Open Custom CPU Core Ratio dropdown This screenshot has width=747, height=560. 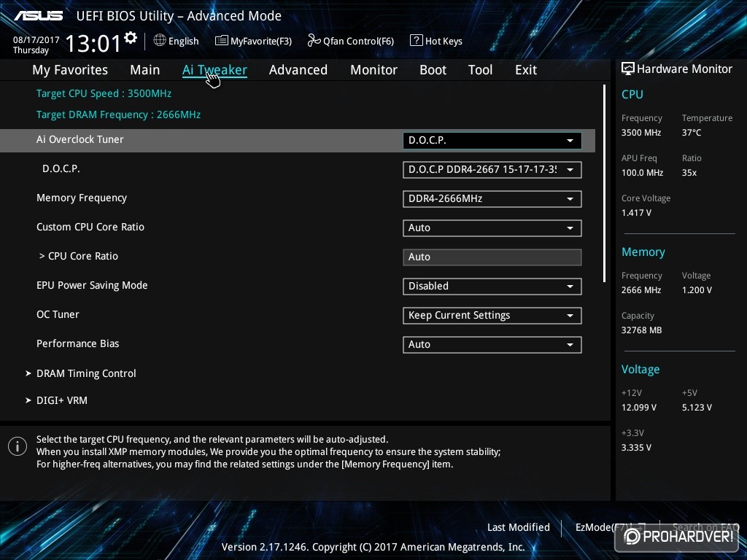(492, 227)
